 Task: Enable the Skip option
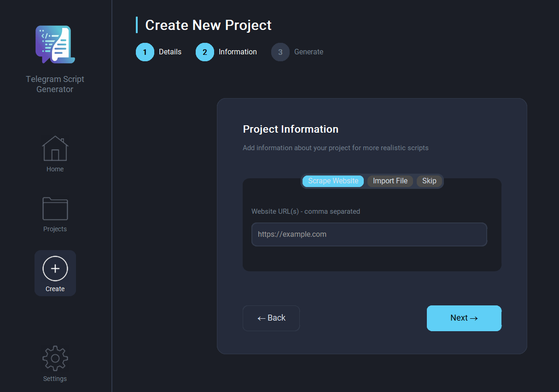click(x=429, y=181)
